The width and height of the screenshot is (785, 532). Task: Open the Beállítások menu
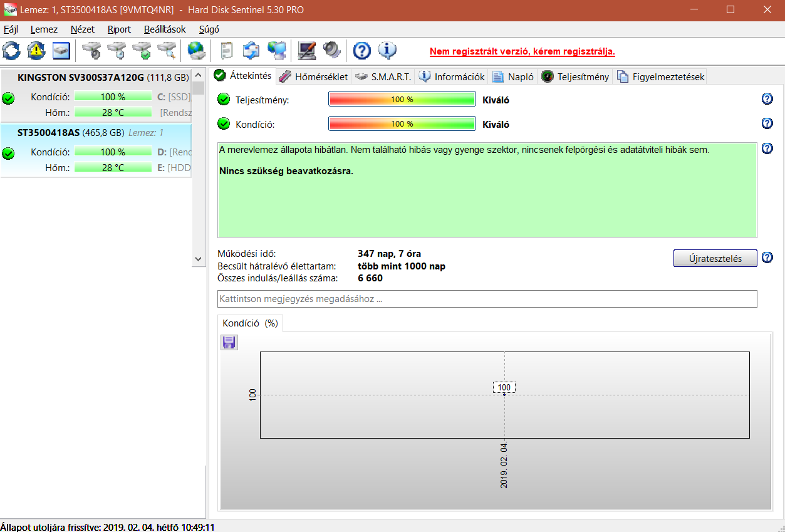click(165, 29)
